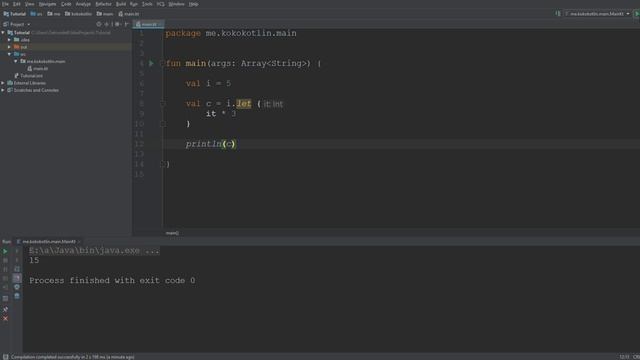This screenshot has width=640, height=360.
Task: Open the Refactor menu
Action: click(x=103, y=4)
